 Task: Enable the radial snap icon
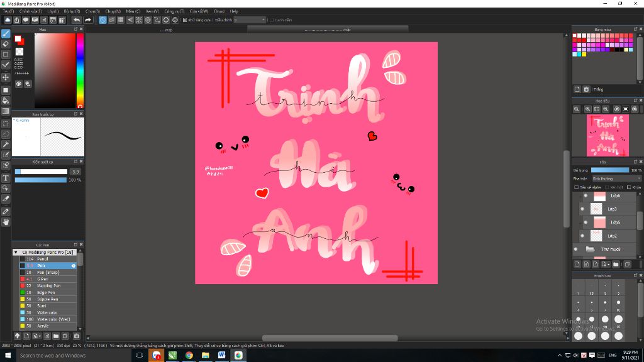pos(139,19)
